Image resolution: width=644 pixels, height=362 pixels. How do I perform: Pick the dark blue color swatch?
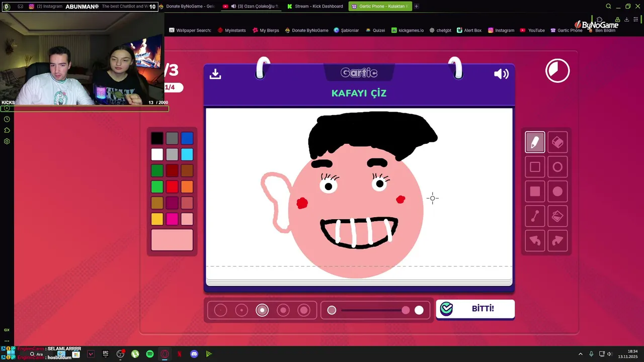tap(187, 138)
